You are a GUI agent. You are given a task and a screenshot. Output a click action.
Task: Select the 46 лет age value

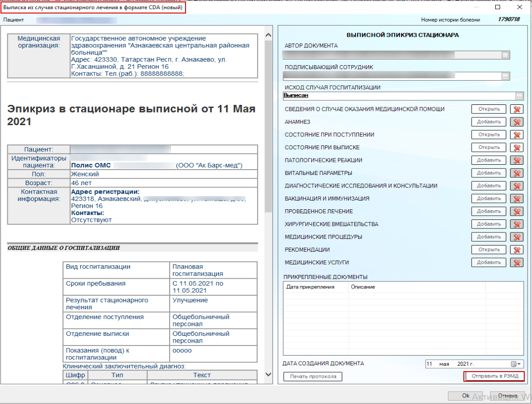(x=82, y=183)
